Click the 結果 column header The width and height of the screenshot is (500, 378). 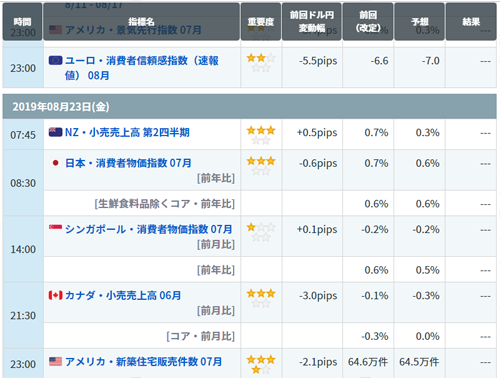(x=471, y=22)
